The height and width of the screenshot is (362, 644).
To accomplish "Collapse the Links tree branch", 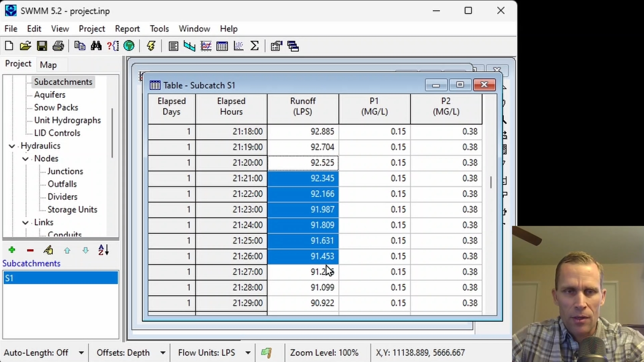I will (25, 223).
